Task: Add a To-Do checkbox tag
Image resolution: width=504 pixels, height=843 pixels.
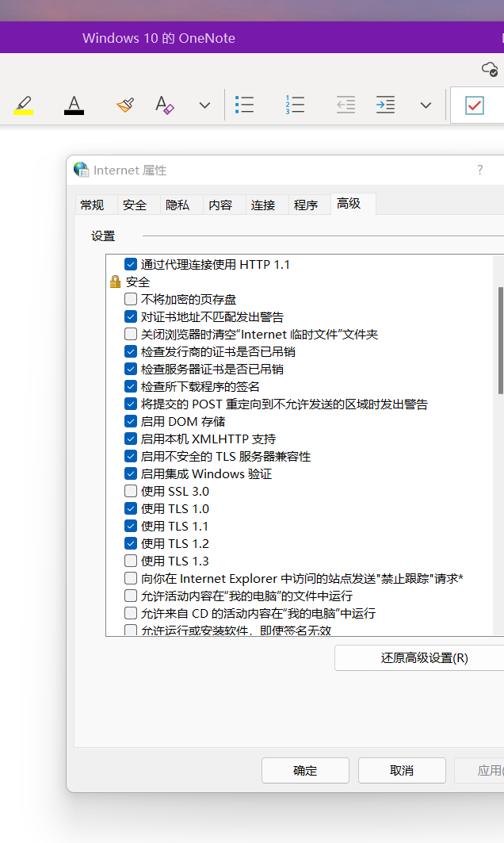Action: pos(475,105)
